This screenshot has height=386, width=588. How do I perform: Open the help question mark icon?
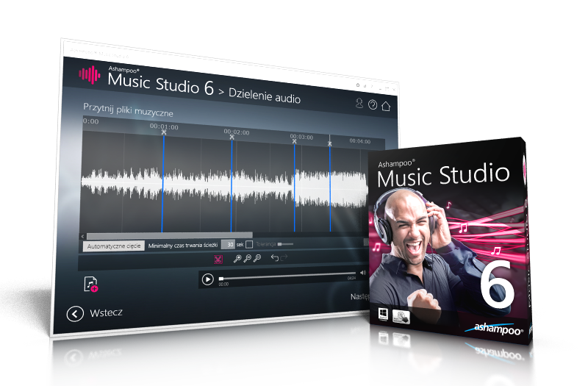click(x=373, y=105)
